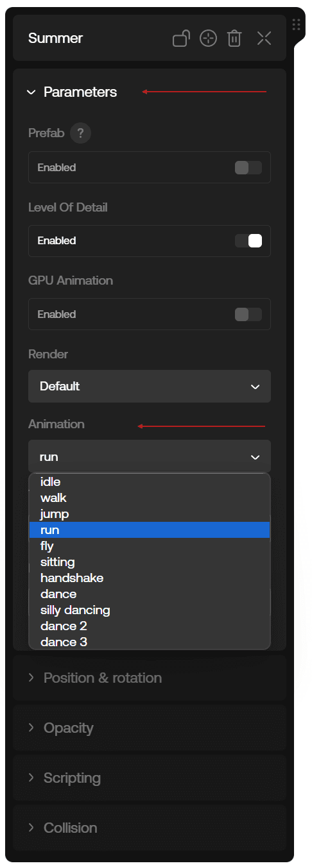Click the Prefab label text
This screenshot has width=312, height=868.
(x=46, y=133)
